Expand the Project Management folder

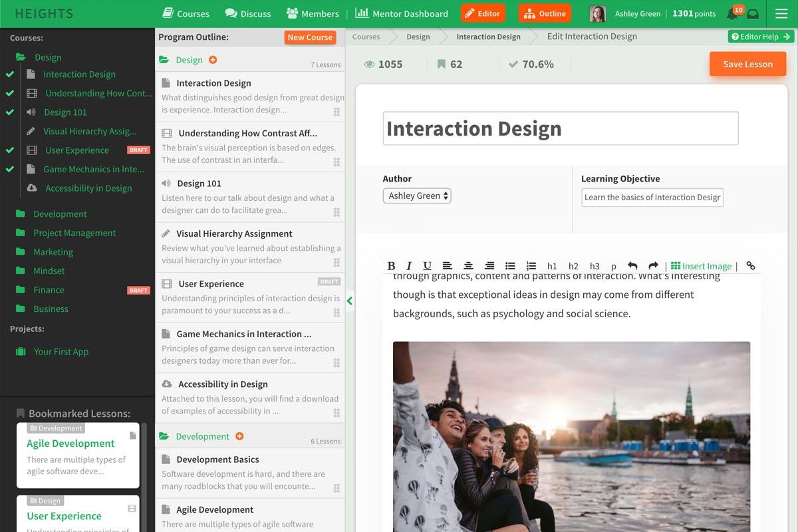pyautogui.click(x=20, y=233)
